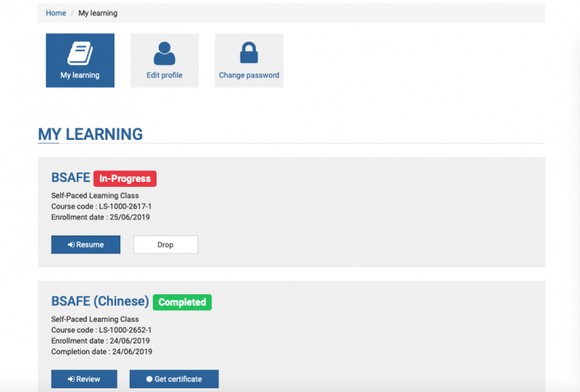Click Completion date 24/06/2019 line
The height and width of the screenshot is (392, 580).
101,351
